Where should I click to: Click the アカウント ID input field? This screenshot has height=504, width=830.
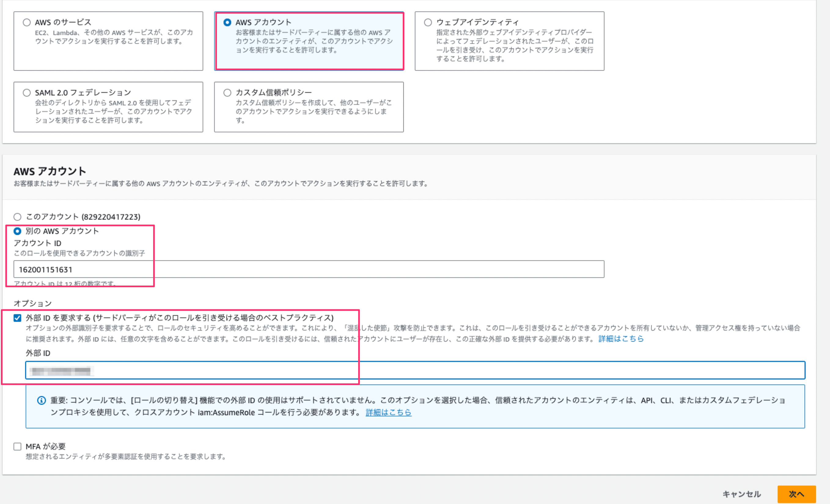pyautogui.click(x=309, y=269)
